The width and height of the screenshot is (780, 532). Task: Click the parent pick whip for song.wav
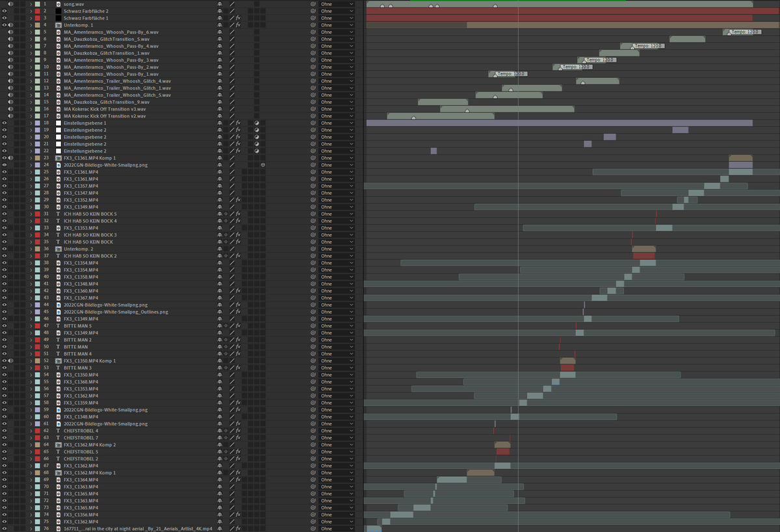314,4
